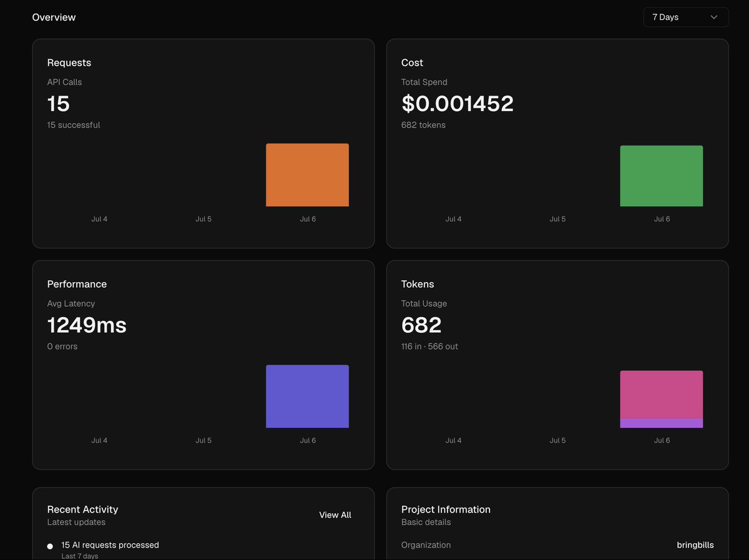Click the API Calls label

[x=64, y=82]
